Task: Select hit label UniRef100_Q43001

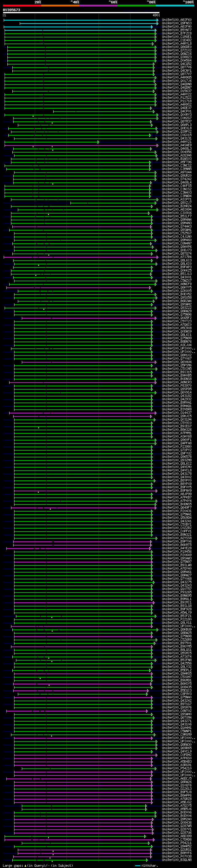Action: pos(177,277)
